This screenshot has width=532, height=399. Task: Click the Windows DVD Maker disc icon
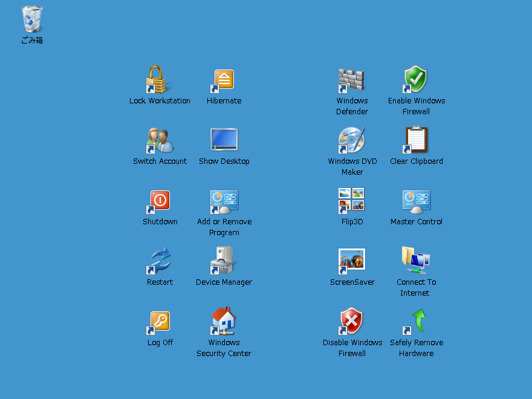[x=351, y=140]
